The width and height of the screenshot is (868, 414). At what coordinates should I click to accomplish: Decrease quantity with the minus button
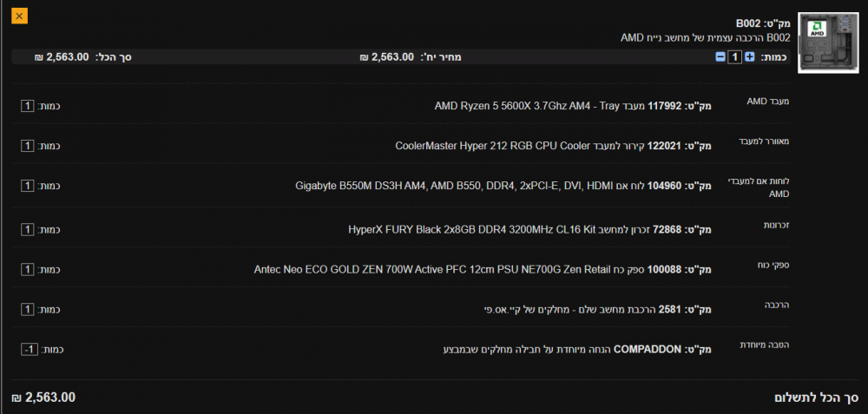click(x=720, y=57)
